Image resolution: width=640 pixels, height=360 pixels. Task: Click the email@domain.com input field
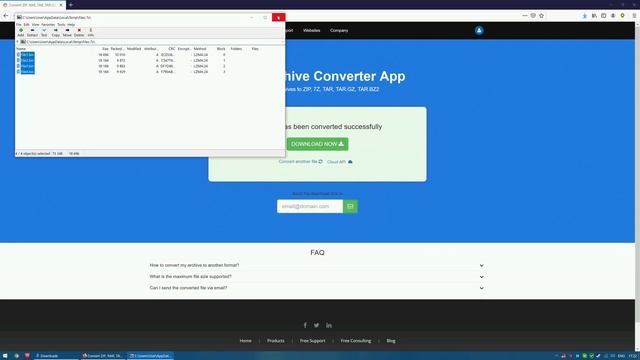[310, 206]
